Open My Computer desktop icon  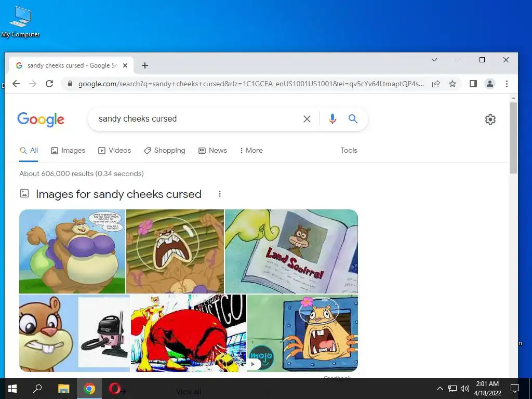[x=20, y=22]
